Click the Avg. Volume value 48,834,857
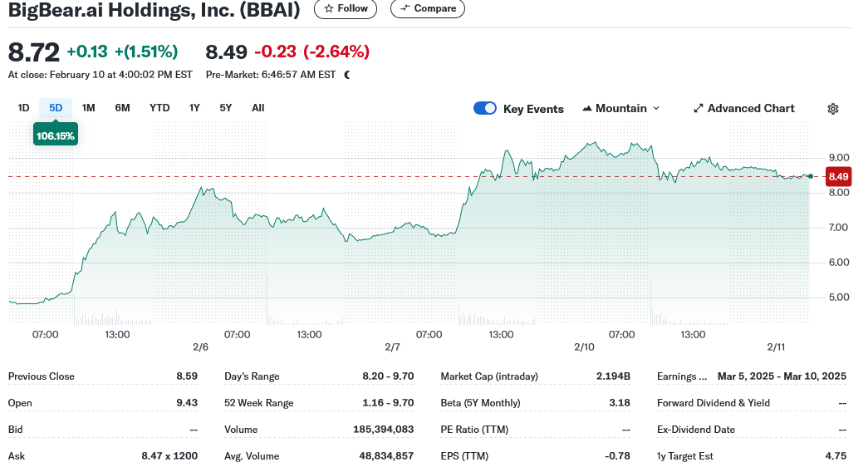 (386, 456)
